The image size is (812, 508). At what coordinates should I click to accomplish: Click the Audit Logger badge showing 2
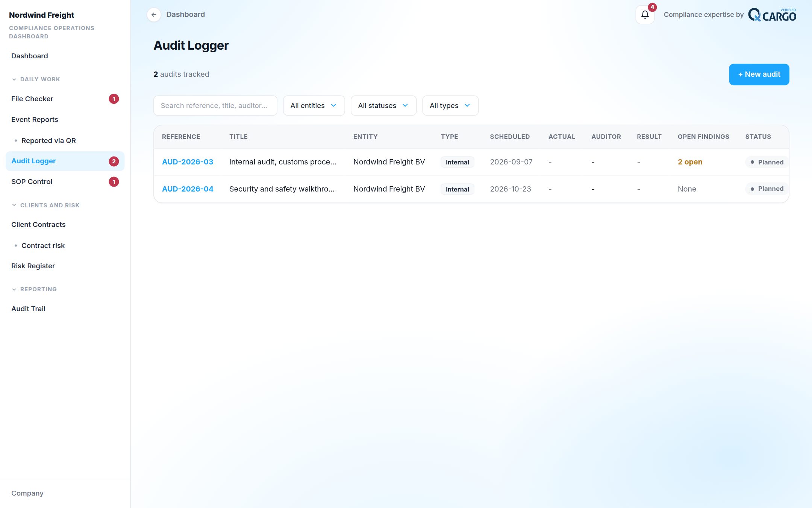[114, 161]
